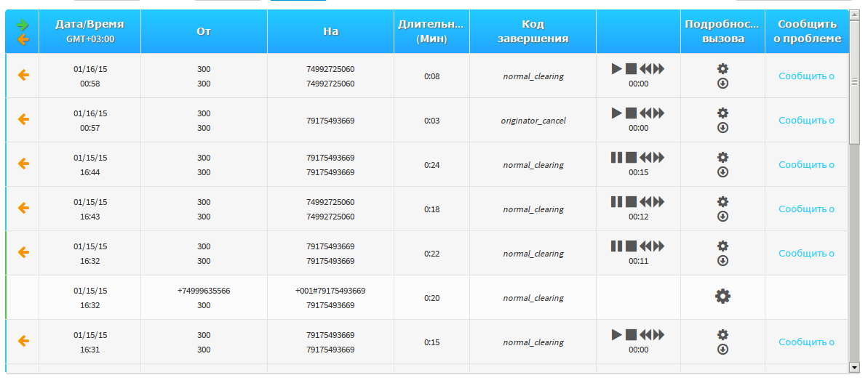
Task: Rewind the recording in the 00:58 call row
Action: 645,68
